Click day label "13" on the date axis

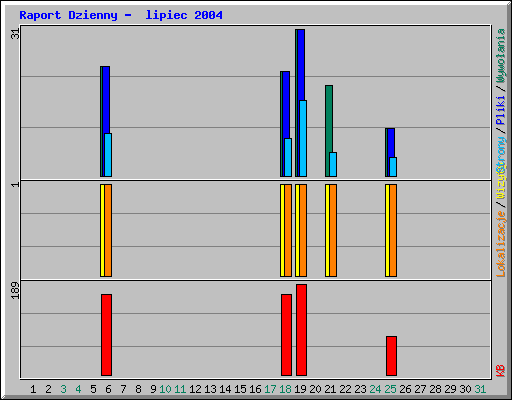pos(210,389)
